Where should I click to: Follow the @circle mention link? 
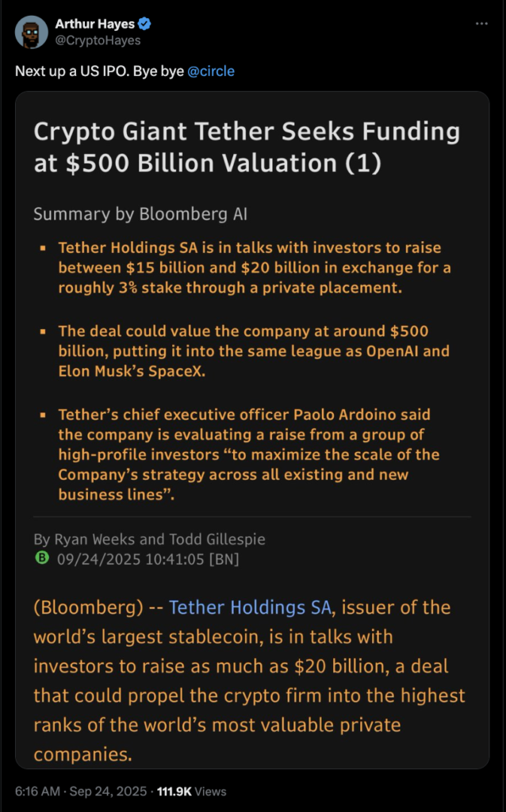point(211,71)
